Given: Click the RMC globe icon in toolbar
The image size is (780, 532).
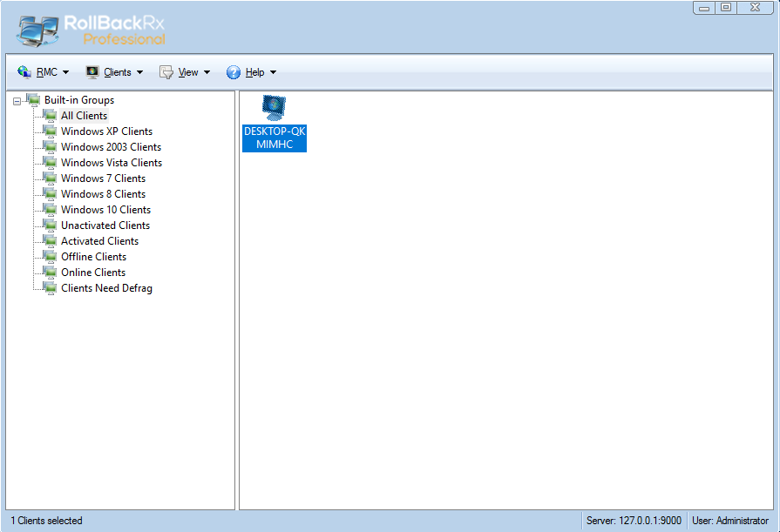Looking at the screenshot, I should coord(24,72).
